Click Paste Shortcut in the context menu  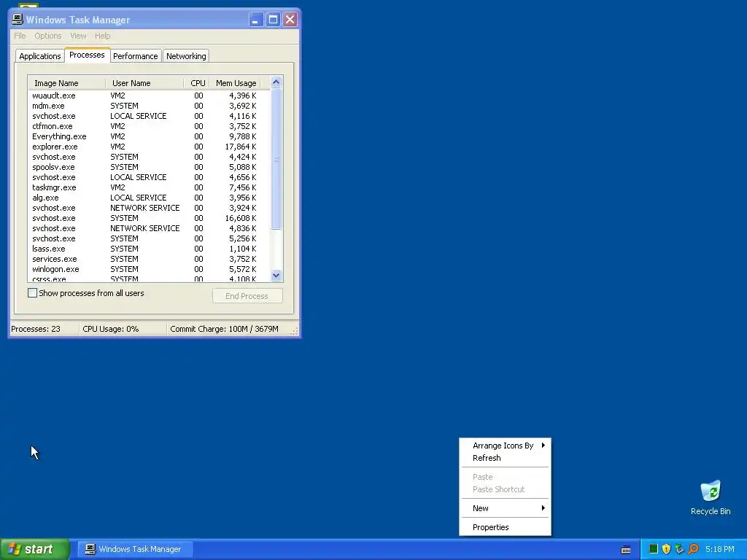tap(505, 489)
